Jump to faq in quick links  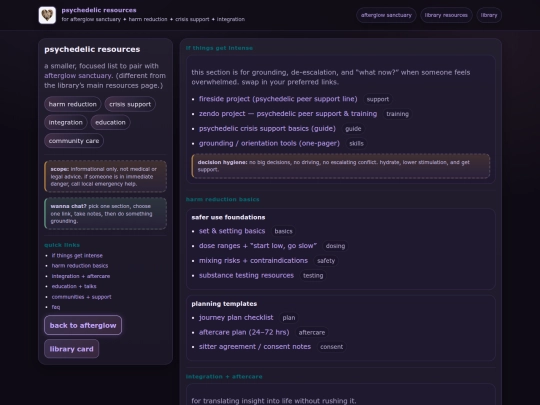(x=56, y=307)
